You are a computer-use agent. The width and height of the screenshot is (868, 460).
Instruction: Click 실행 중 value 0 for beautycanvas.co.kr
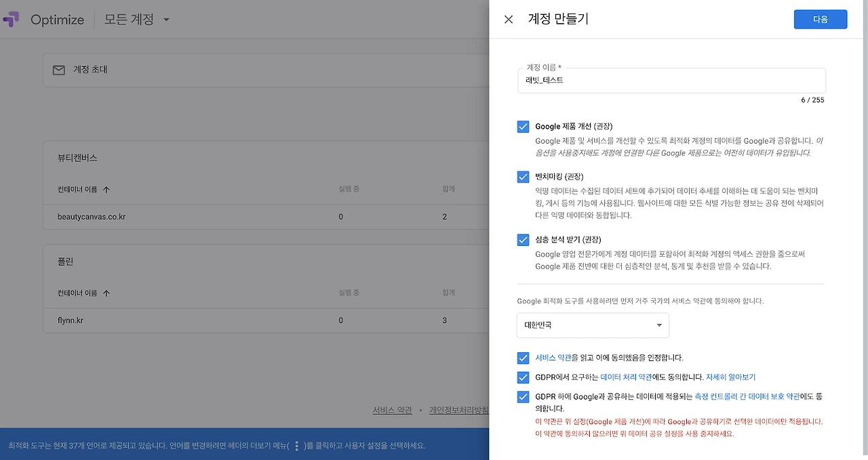340,217
